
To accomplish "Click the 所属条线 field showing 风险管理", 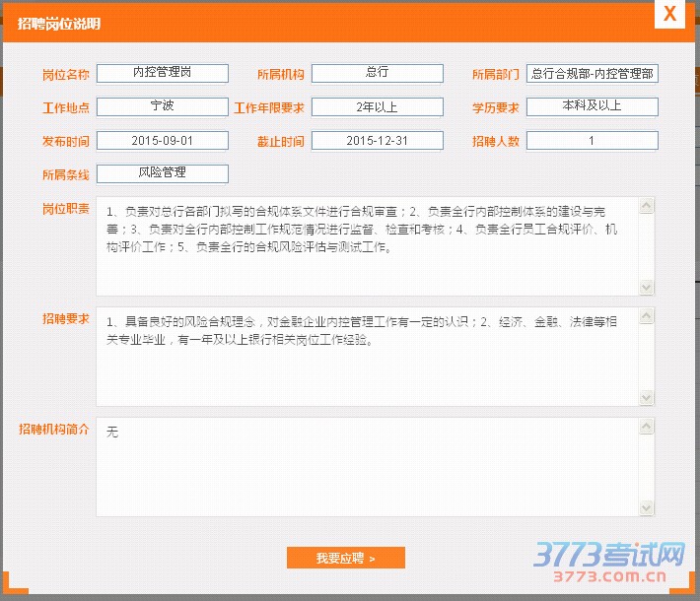I will (x=163, y=173).
